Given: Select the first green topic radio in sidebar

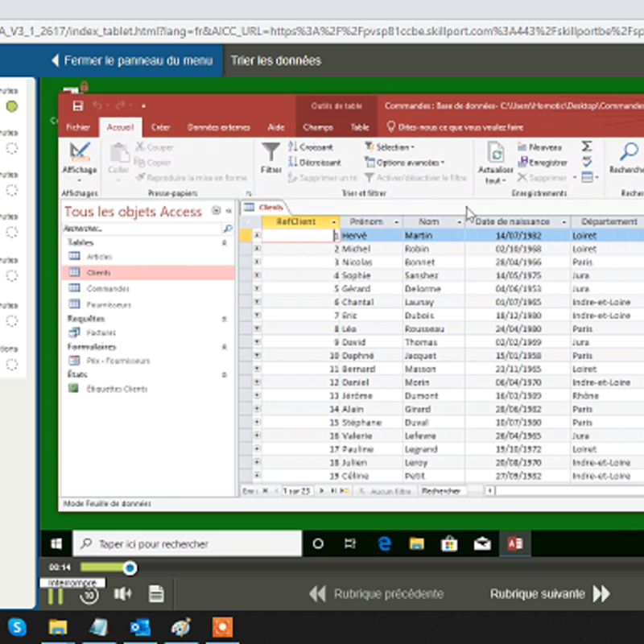Looking at the screenshot, I should pyautogui.click(x=12, y=107).
